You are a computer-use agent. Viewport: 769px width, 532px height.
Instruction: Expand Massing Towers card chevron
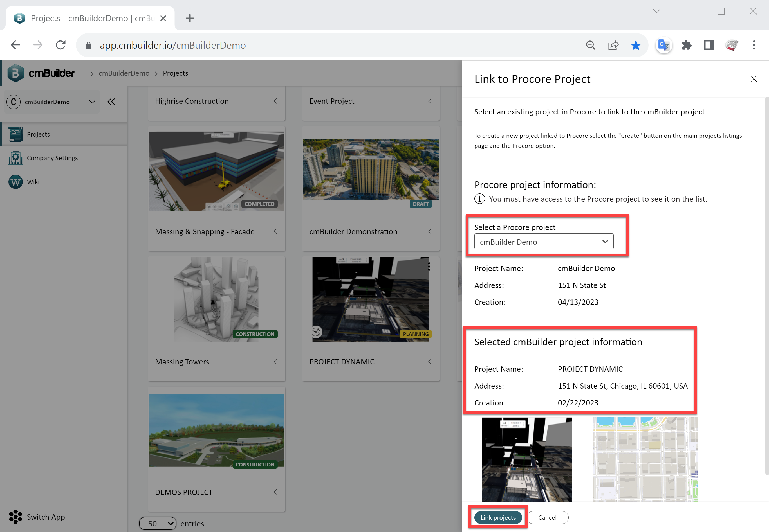(x=275, y=361)
